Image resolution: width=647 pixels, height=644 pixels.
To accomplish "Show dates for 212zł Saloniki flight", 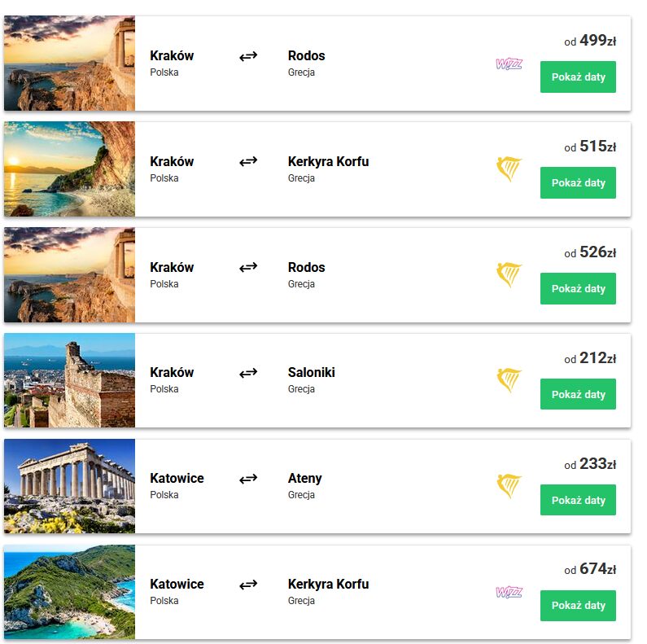I will (578, 394).
